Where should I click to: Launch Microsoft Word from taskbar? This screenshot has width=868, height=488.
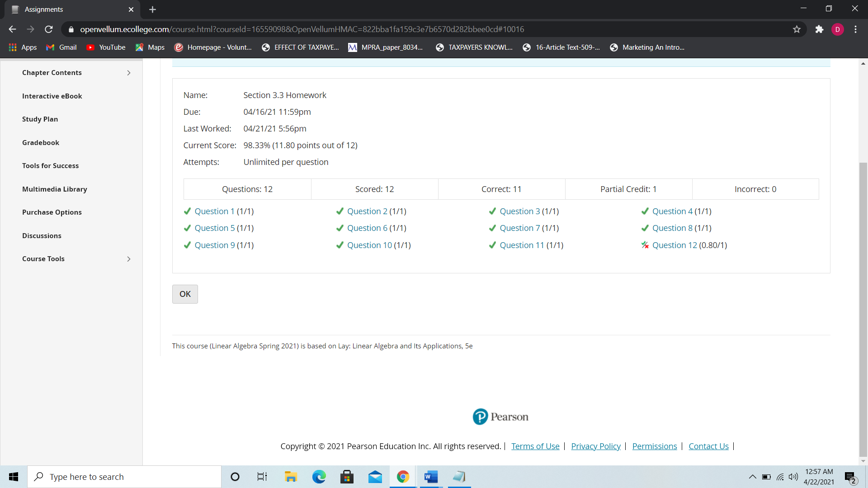(x=431, y=477)
